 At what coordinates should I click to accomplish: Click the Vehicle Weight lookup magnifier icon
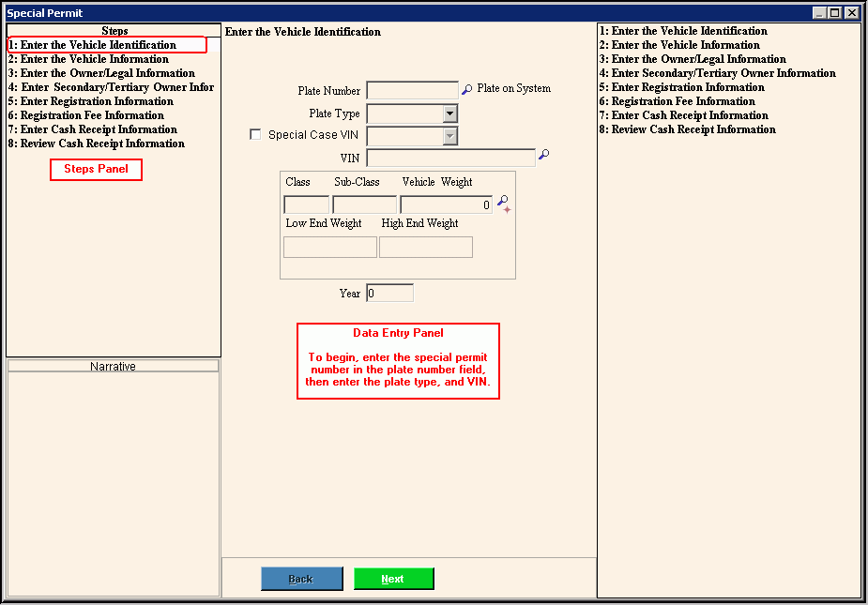pos(504,204)
